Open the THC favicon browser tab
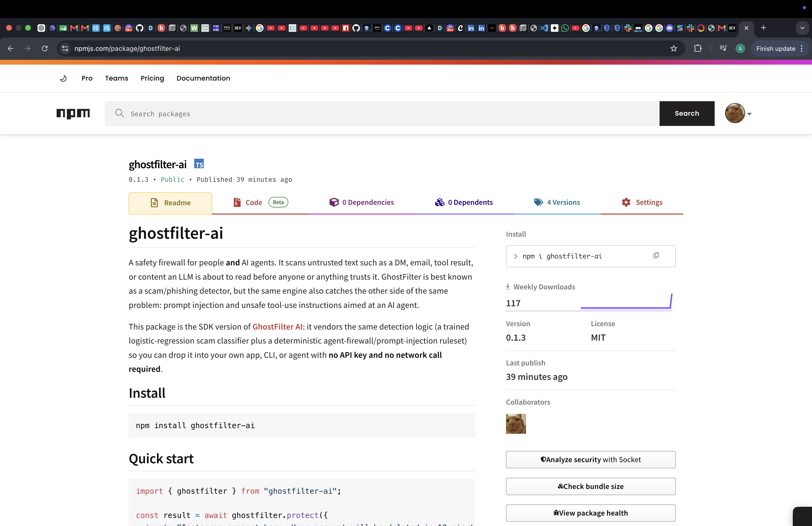Screen dimensions: 812x526 click(x=492, y=28)
